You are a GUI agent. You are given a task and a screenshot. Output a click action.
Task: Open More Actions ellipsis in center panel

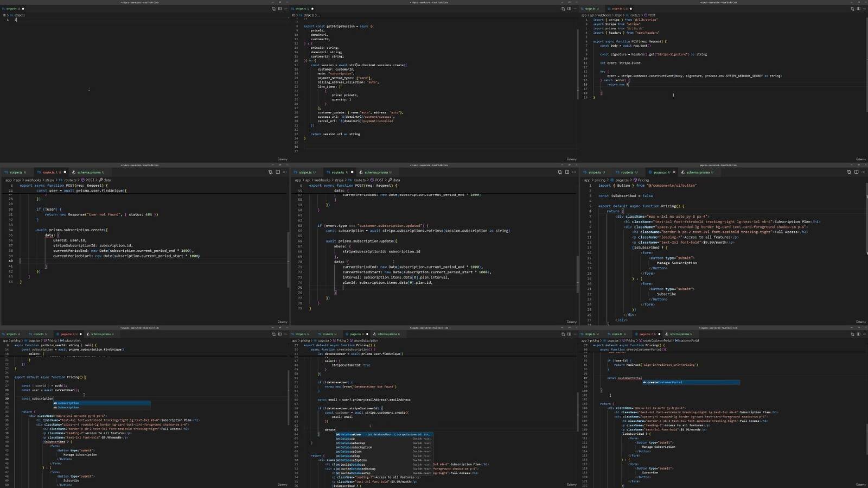pos(574,172)
